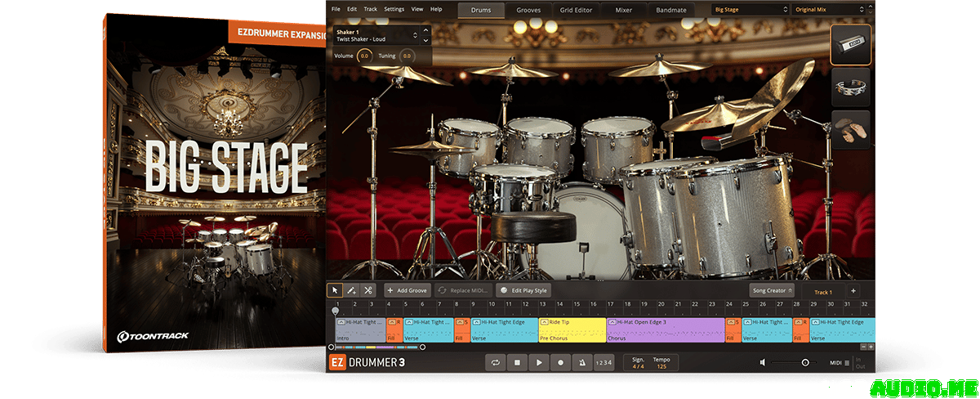Click the playhead marker at bar 1

(335, 311)
